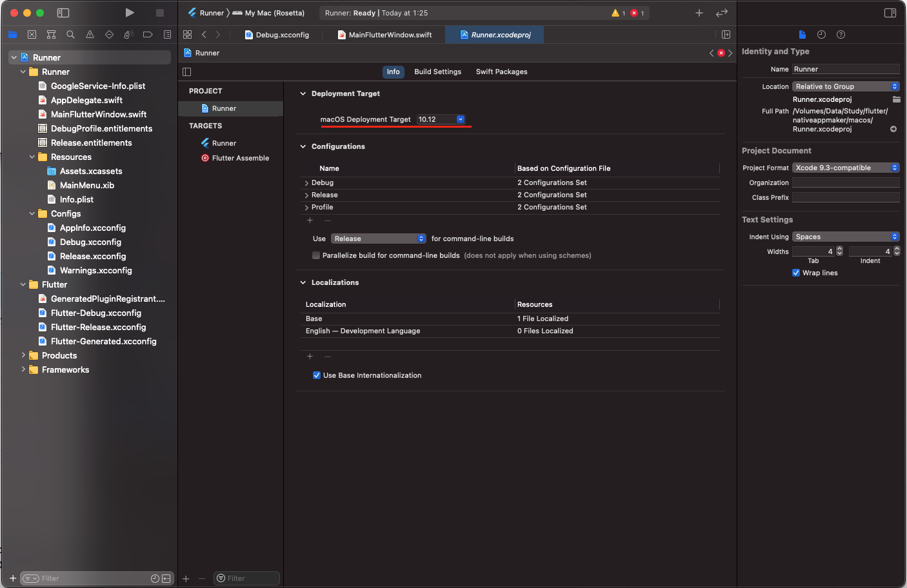Open the Project Format dropdown
The image size is (907, 588).
click(846, 168)
